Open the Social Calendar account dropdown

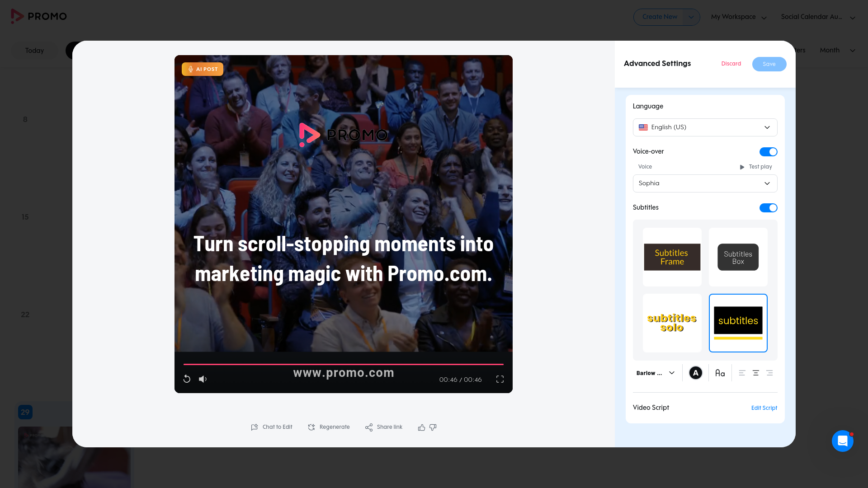tap(818, 17)
